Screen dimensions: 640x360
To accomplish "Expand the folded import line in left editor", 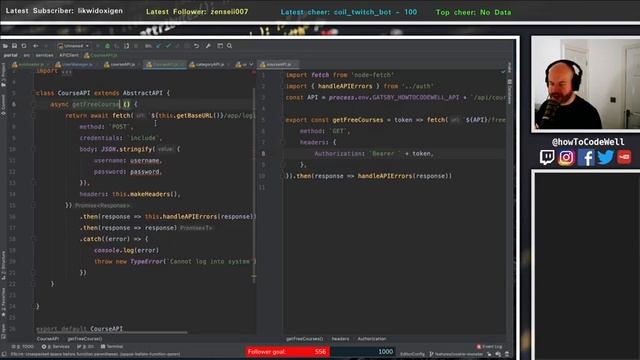I will (x=67, y=72).
